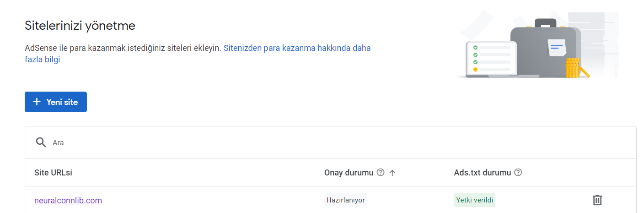Image resolution: width=644 pixels, height=213 pixels.
Task: Open the neuralconnlib.com site link
Action: tap(68, 200)
